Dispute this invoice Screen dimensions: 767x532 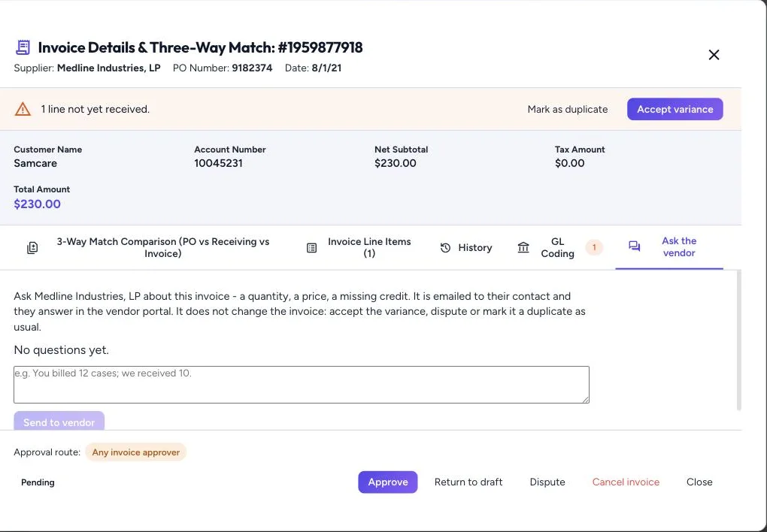pyautogui.click(x=547, y=482)
